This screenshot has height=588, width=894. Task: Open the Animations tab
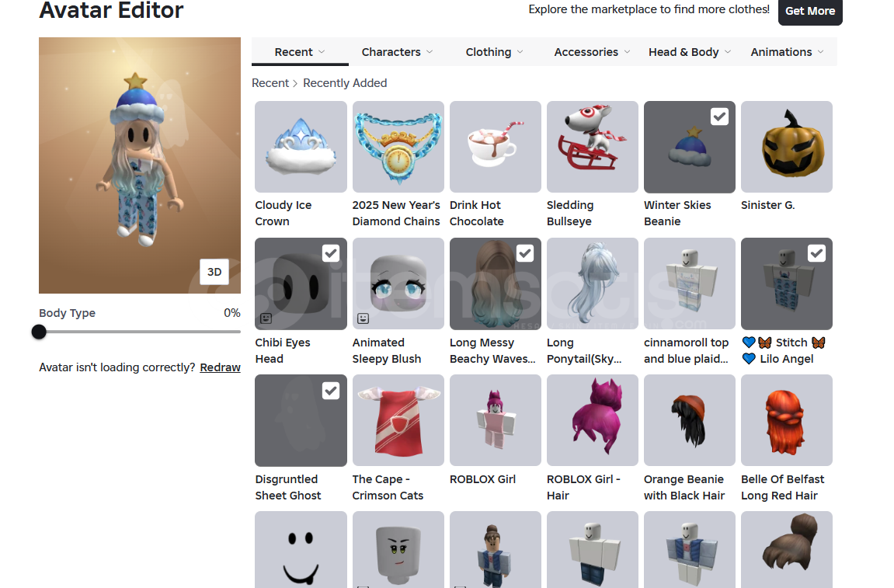click(x=787, y=52)
